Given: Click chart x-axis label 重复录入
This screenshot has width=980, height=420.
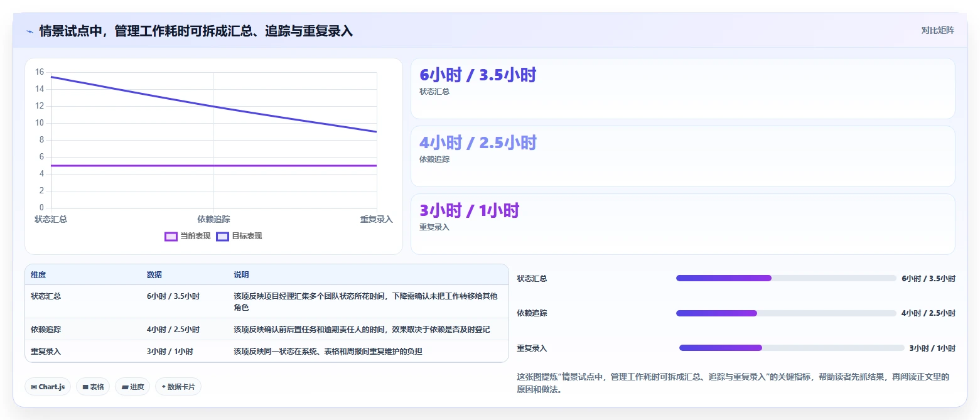Looking at the screenshot, I should click(377, 219).
